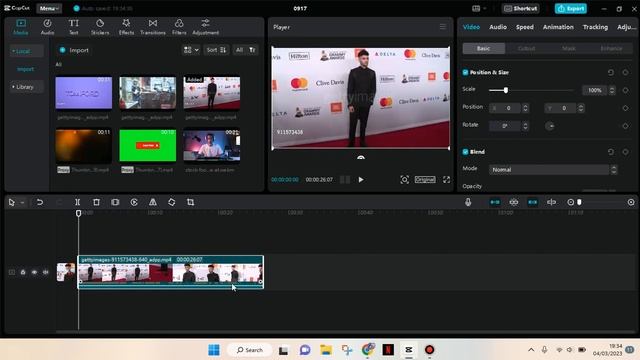This screenshot has height=360, width=640.
Task: Click the Original ratio button in the player
Action: [x=425, y=180]
